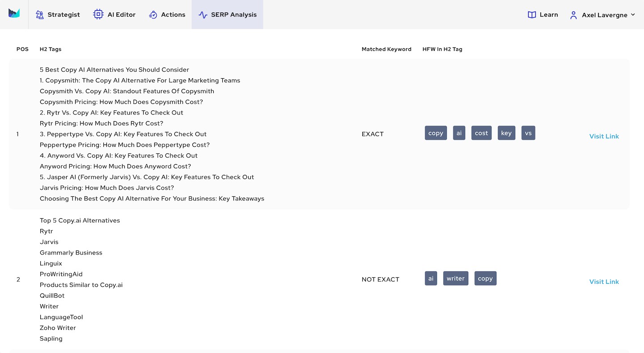This screenshot has width=644, height=353.
Task: Click position number 1 cell
Action: pyautogui.click(x=18, y=134)
